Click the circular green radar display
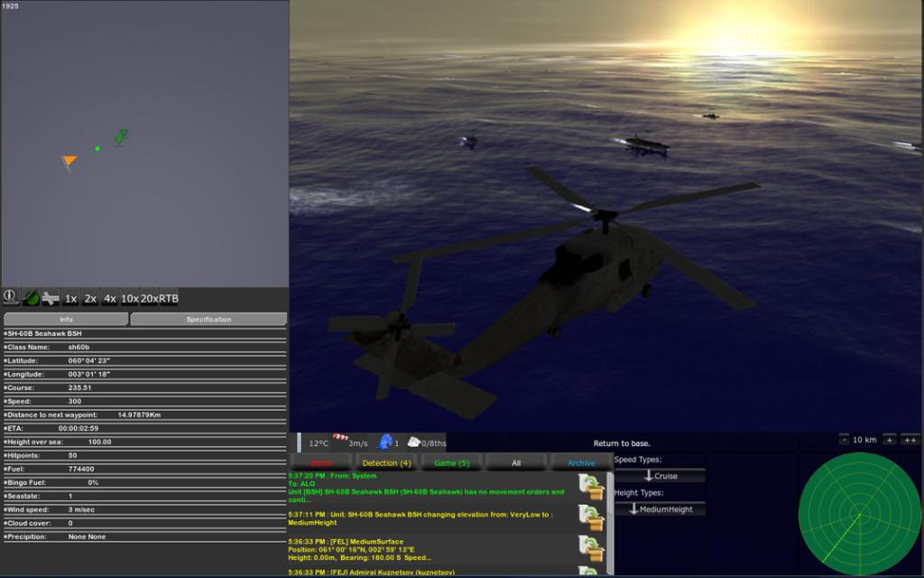This screenshot has height=578, width=924. (x=858, y=514)
